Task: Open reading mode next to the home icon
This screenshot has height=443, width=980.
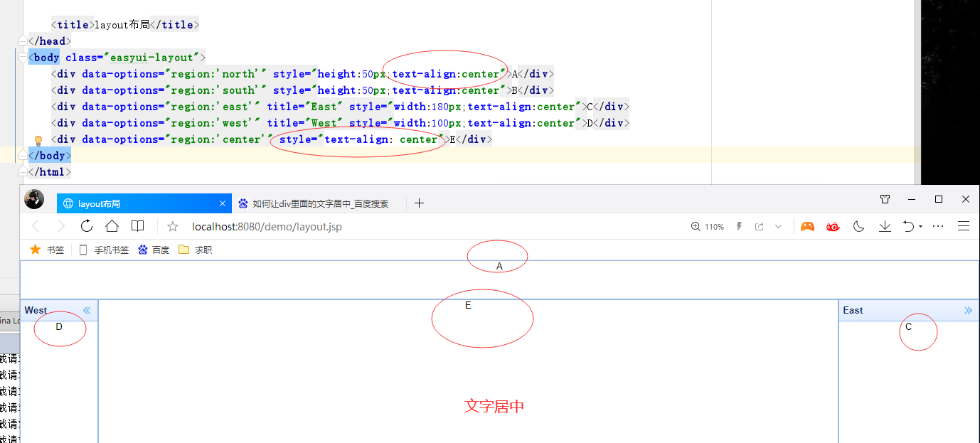Action: click(x=137, y=225)
